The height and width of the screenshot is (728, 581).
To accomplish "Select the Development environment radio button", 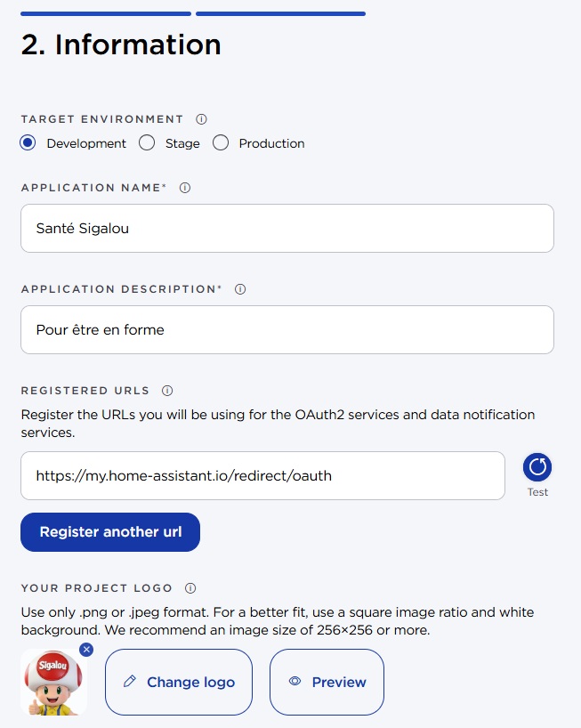I will [x=28, y=143].
